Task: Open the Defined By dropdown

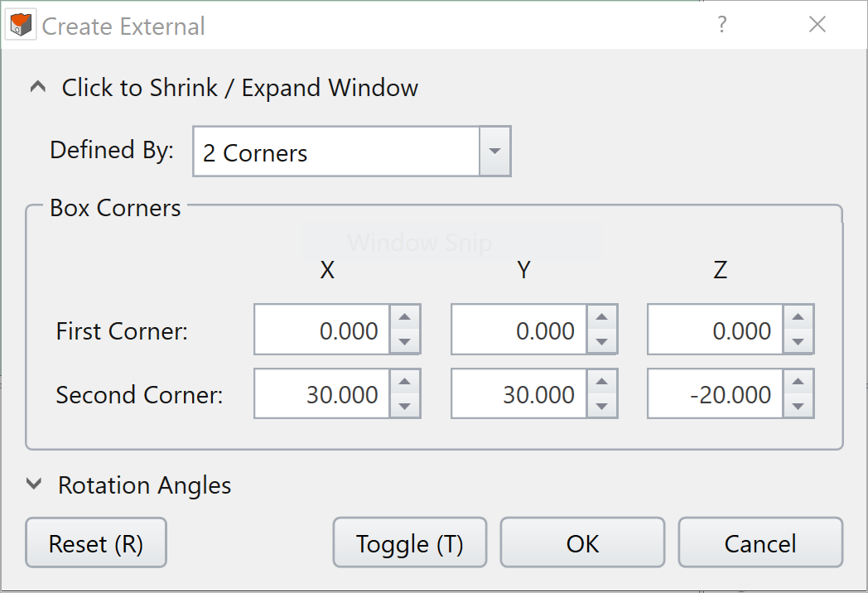Action: [x=494, y=151]
